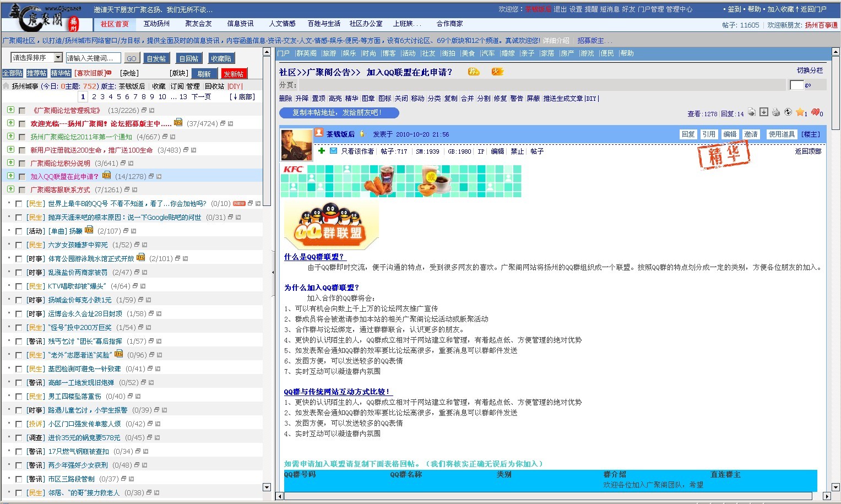Go to the 人文情感 tab

282,24
